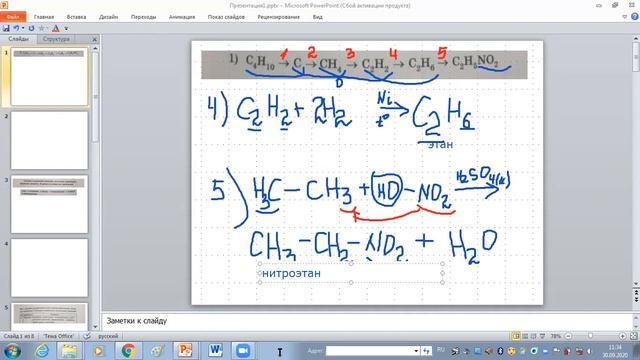Image resolution: width=640 pixels, height=360 pixels.
Task: Open Google Chrome from taskbar
Action: [128, 351]
